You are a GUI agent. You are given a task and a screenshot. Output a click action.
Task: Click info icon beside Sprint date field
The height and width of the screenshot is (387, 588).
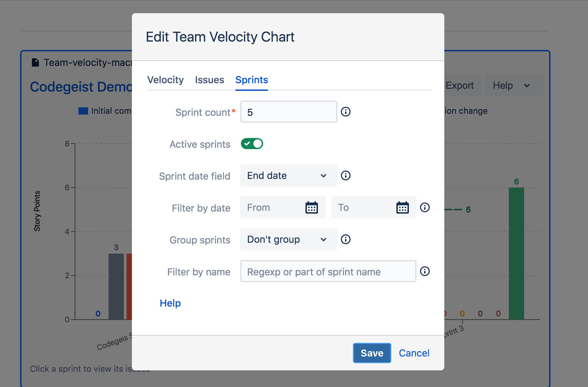(346, 175)
